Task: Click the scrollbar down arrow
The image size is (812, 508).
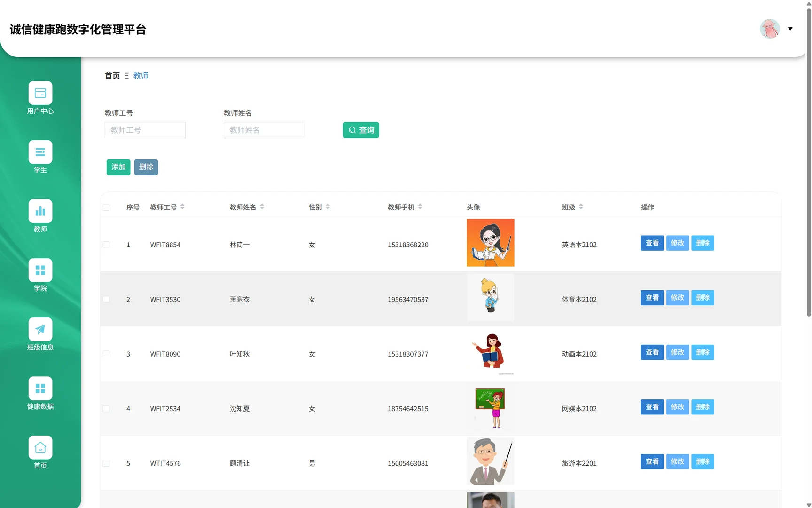Action: point(809,504)
